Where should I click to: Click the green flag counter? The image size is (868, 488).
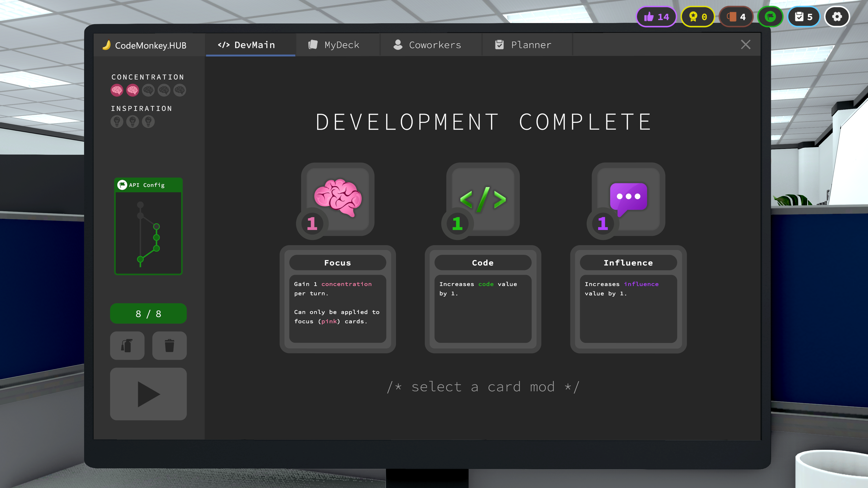click(x=770, y=16)
